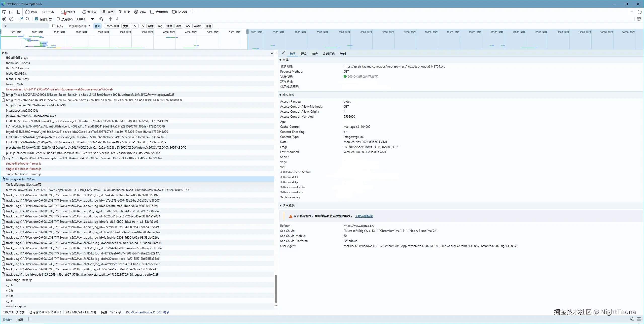Uncheck the 保留日志 checkbox

(37, 19)
